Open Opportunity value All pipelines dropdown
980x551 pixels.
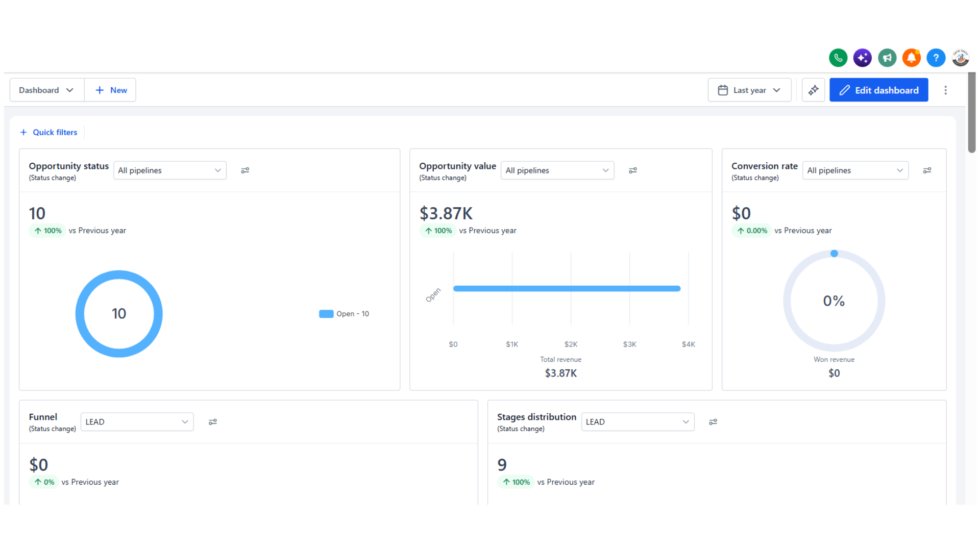tap(557, 170)
